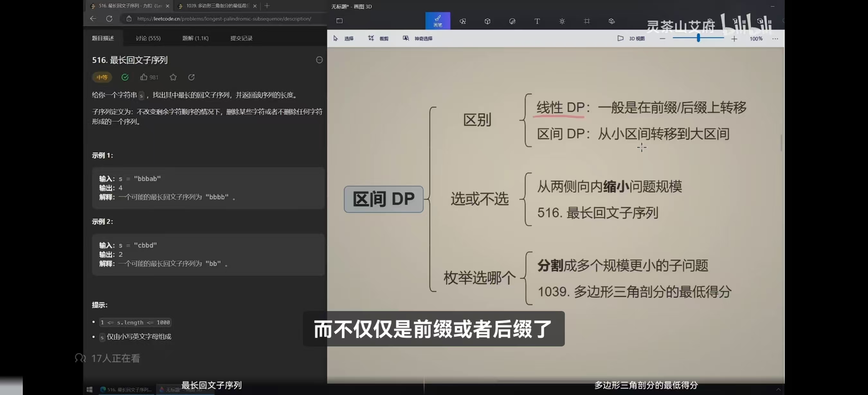Open the Canvas tool
The width and height of the screenshot is (868, 395).
(x=587, y=21)
